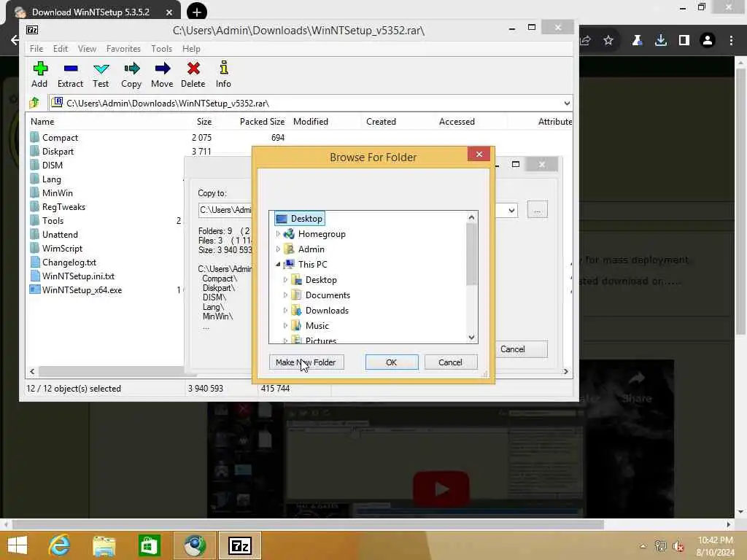Open the Tools menu

click(x=161, y=49)
